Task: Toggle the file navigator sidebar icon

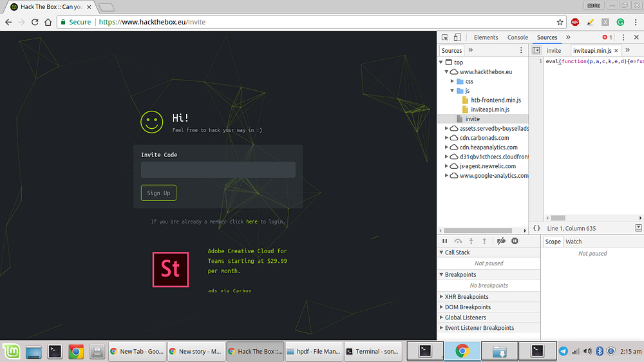Action: (x=536, y=50)
